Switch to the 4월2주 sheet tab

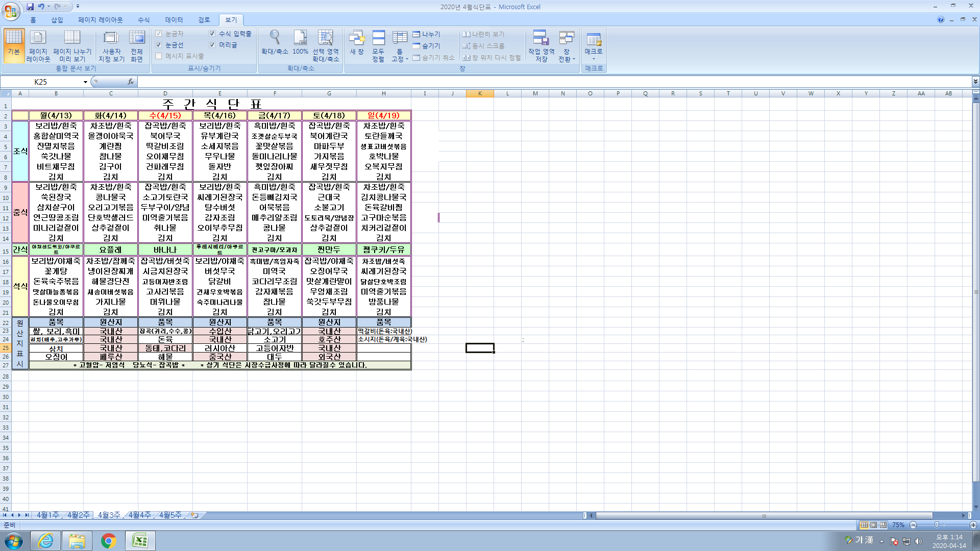[x=78, y=515]
